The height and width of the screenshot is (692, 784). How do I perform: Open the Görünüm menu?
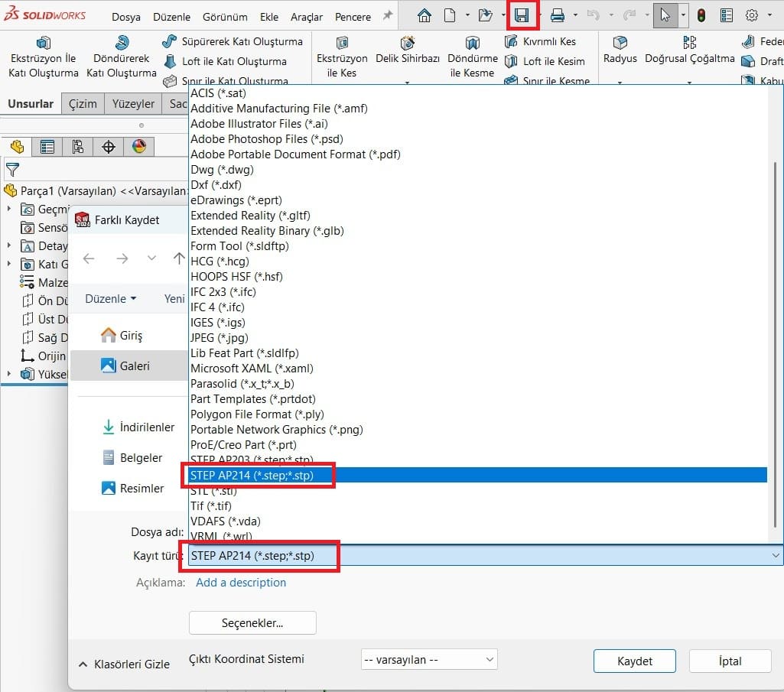(225, 17)
